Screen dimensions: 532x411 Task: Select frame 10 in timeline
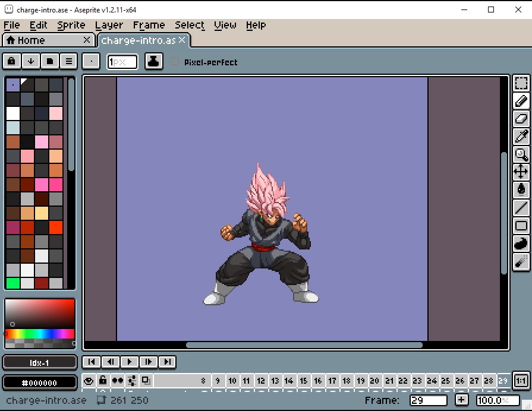coord(232,381)
